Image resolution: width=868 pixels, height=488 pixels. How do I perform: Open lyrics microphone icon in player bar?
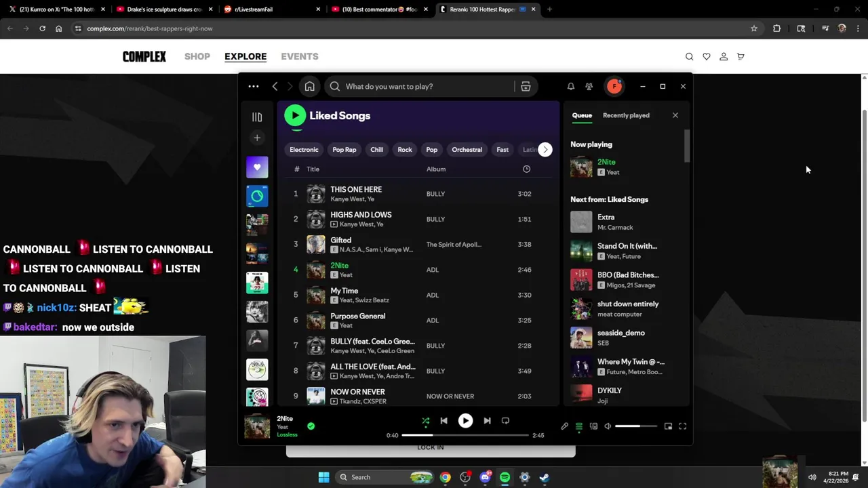[x=564, y=426]
